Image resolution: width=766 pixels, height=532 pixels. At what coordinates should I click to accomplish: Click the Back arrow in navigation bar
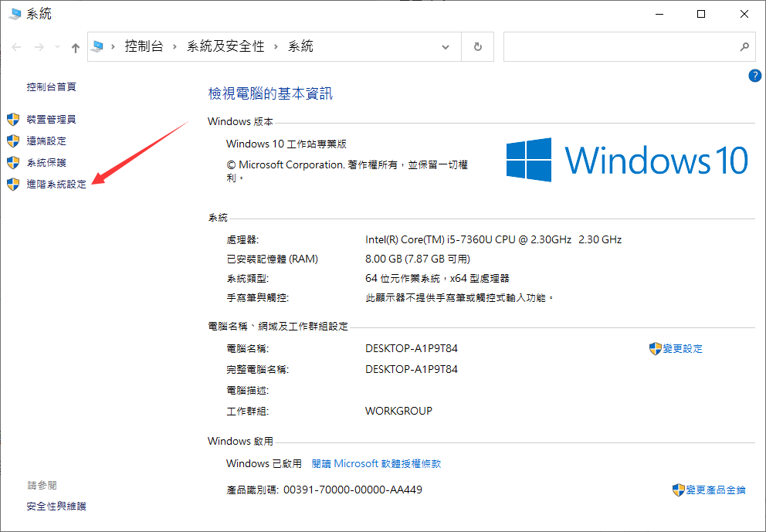click(x=17, y=47)
